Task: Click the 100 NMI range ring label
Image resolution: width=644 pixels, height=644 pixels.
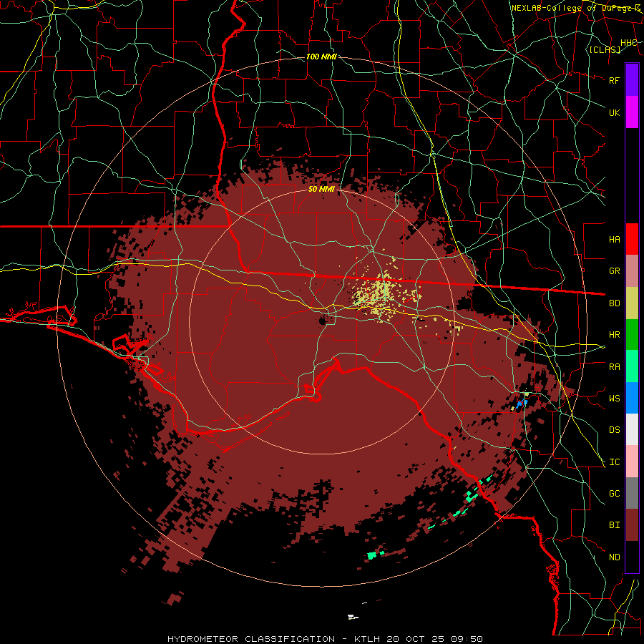Action: point(321,57)
